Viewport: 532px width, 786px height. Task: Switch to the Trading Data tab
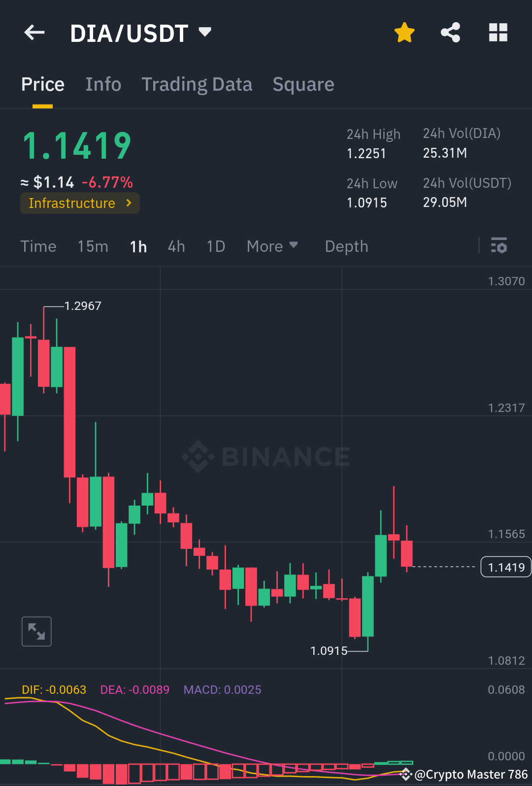tap(197, 84)
